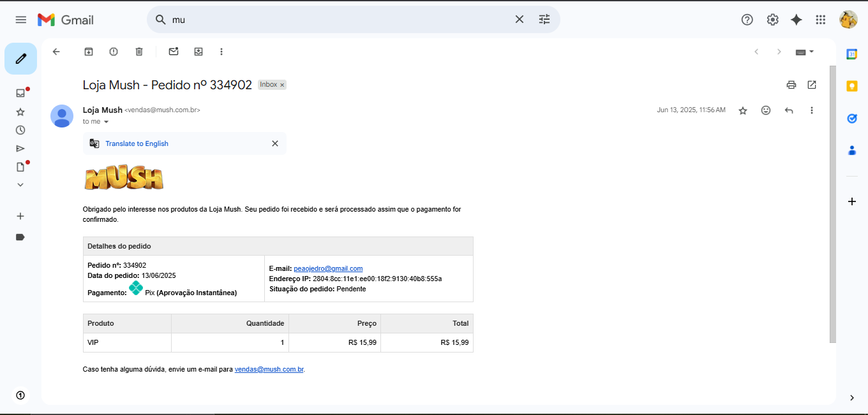
Task: Delete this email trash icon
Action: (139, 52)
